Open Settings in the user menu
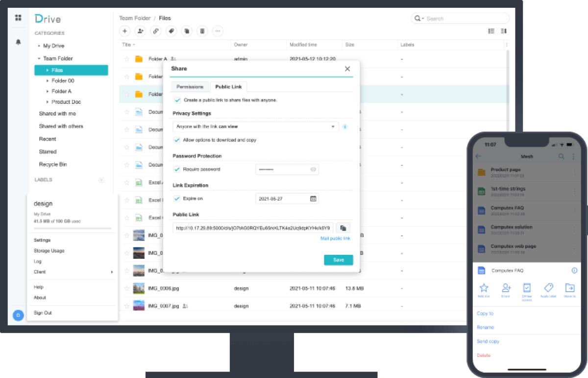Screen dimensions: 588x378 pos(42,240)
